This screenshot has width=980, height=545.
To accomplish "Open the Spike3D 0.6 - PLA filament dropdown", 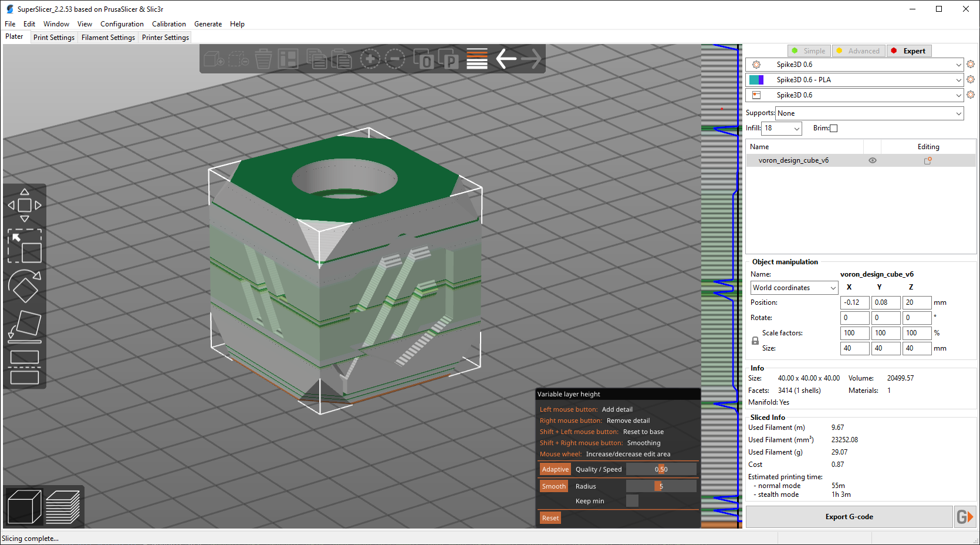I will pos(854,80).
